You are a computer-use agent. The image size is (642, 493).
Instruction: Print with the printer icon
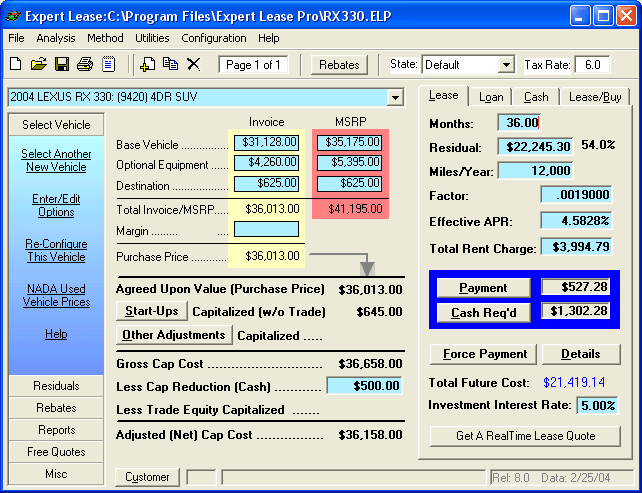point(85,64)
